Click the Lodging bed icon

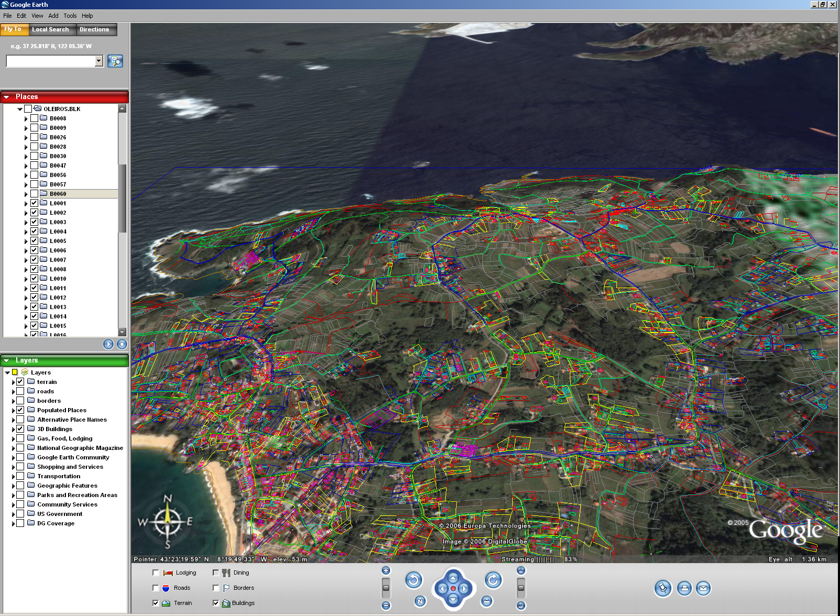pos(168,573)
